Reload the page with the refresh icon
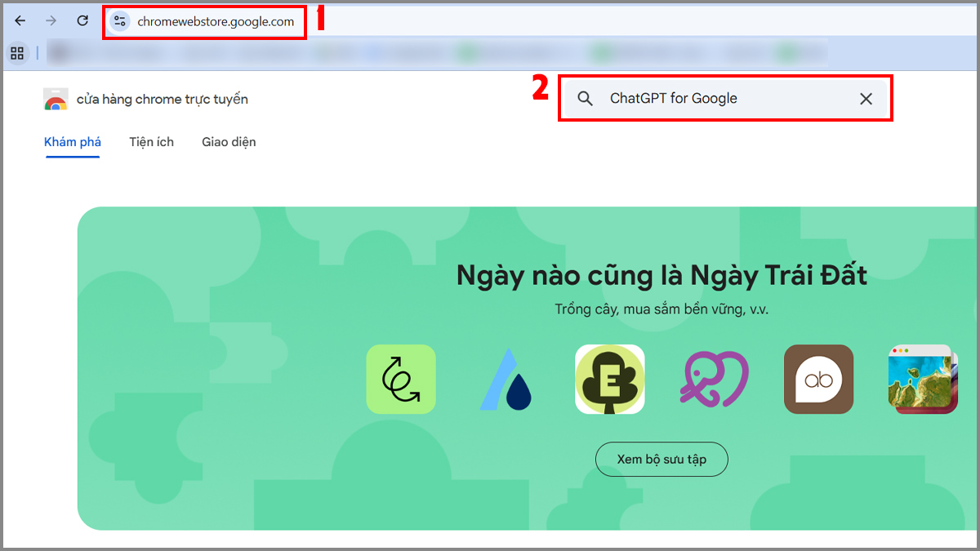This screenshot has width=980, height=551. tap(82, 21)
